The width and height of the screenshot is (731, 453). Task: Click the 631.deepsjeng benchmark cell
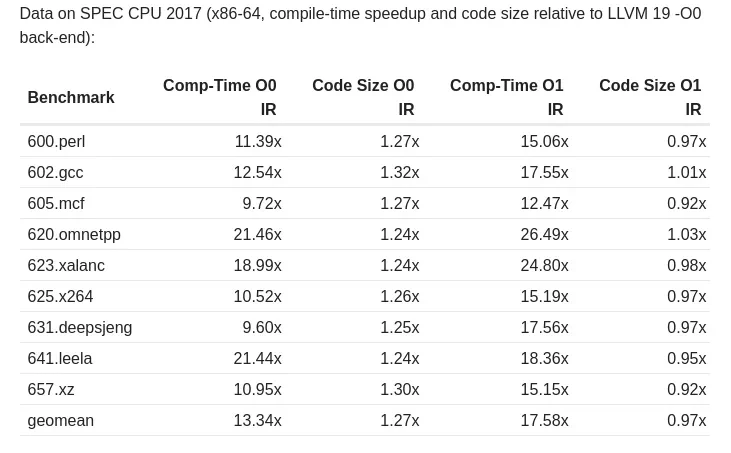click(80, 328)
